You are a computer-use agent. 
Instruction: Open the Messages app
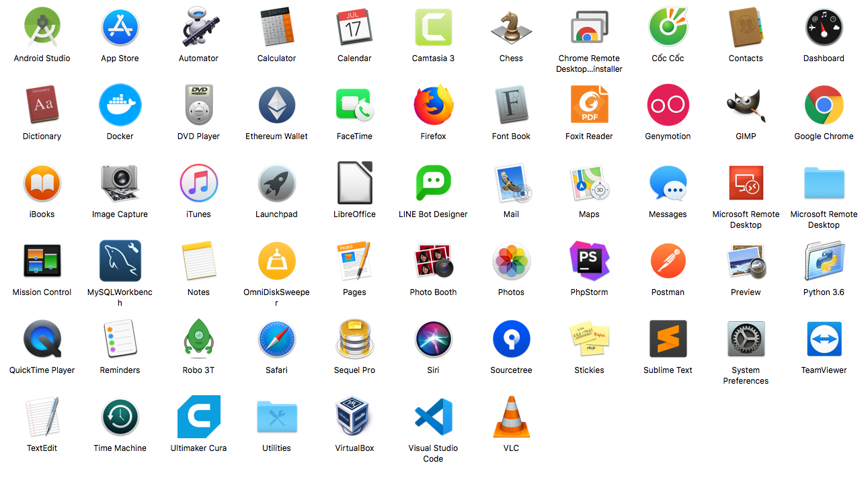[668, 183]
